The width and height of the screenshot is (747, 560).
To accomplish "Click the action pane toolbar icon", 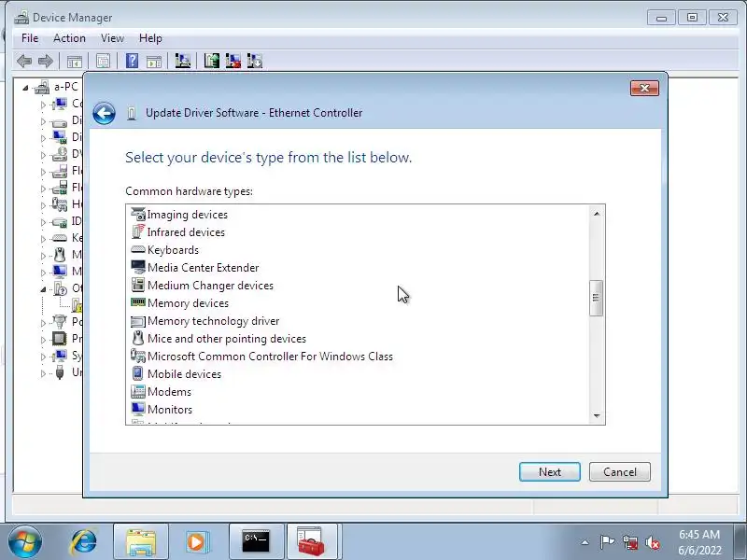I will click(154, 61).
